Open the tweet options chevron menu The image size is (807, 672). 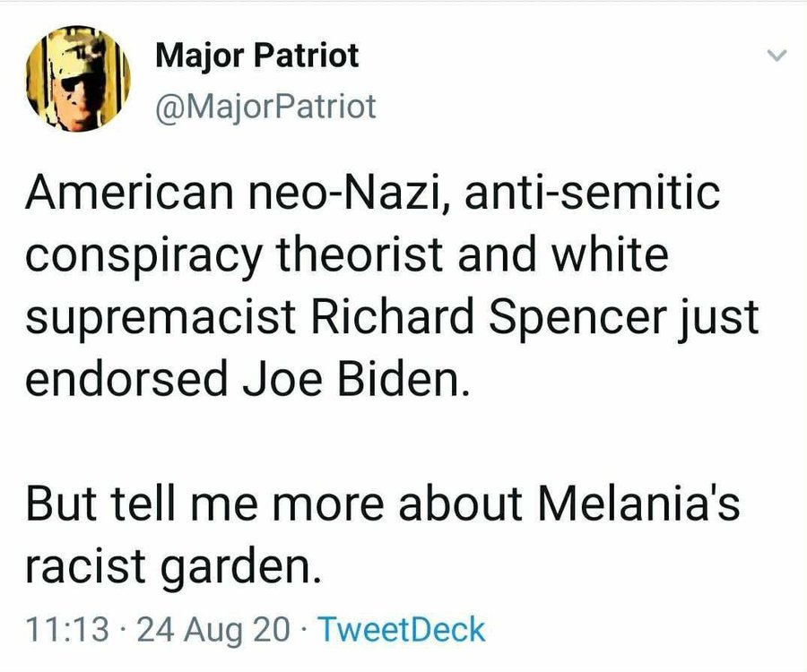777,56
